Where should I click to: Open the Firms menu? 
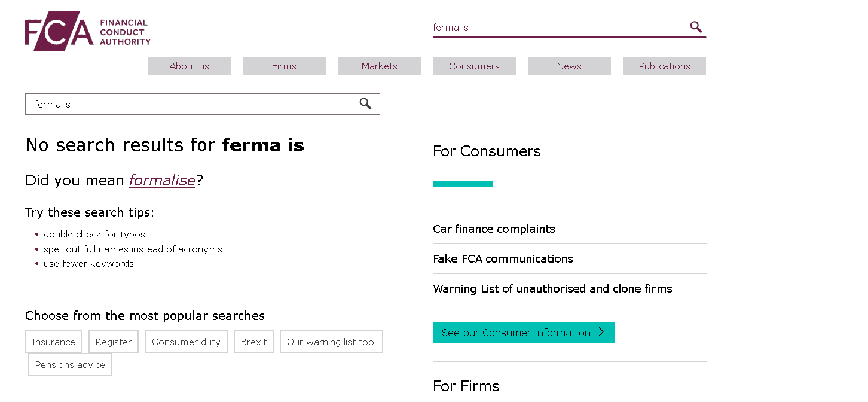(284, 66)
